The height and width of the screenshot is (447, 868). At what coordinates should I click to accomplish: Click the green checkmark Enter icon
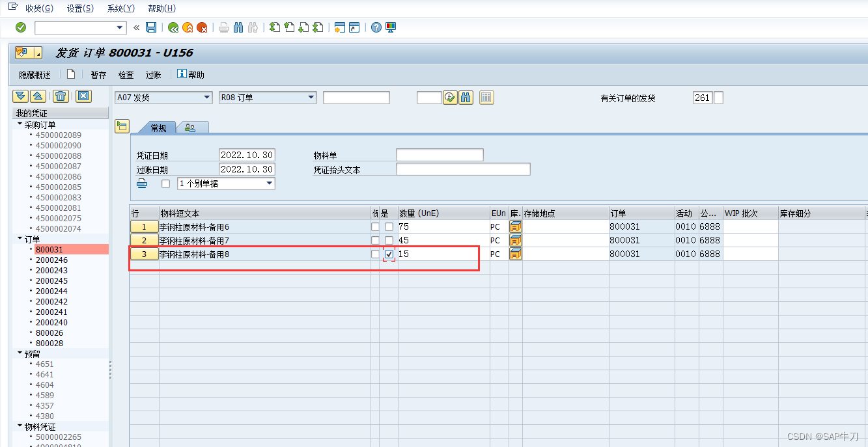click(21, 27)
